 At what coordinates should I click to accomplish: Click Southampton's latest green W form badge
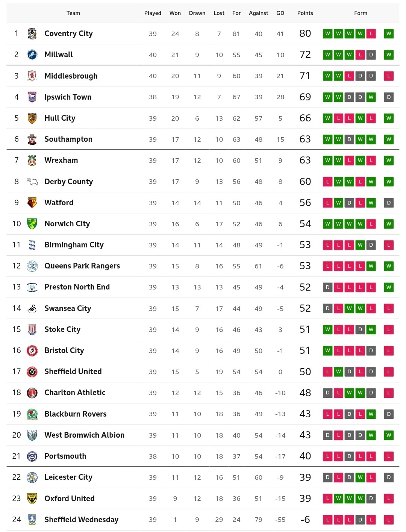click(389, 139)
